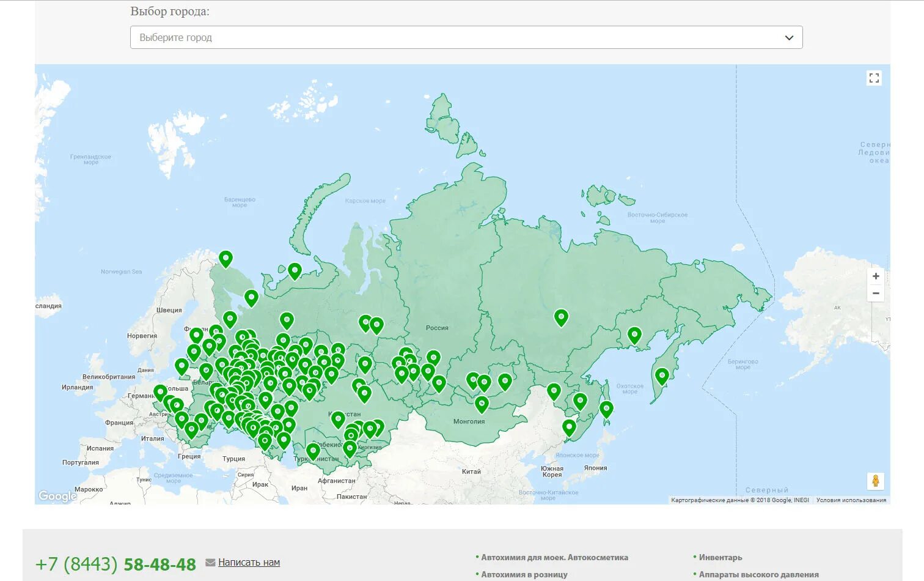Zoom in the map with plus button
The width and height of the screenshot is (924, 581).
point(876,276)
